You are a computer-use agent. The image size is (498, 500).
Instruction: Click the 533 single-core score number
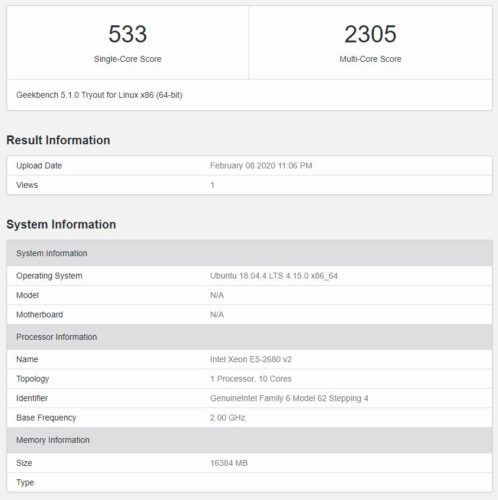128,34
